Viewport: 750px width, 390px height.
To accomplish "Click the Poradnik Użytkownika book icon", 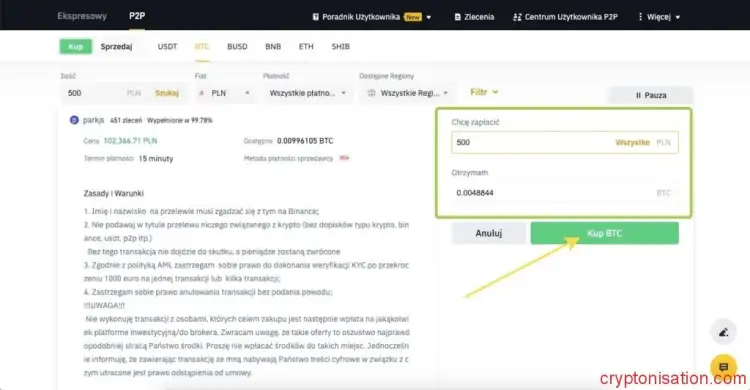I will 316,17.
